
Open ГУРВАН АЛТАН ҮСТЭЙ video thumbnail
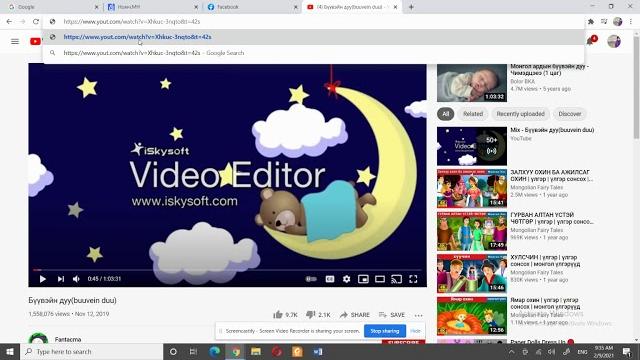click(x=472, y=231)
